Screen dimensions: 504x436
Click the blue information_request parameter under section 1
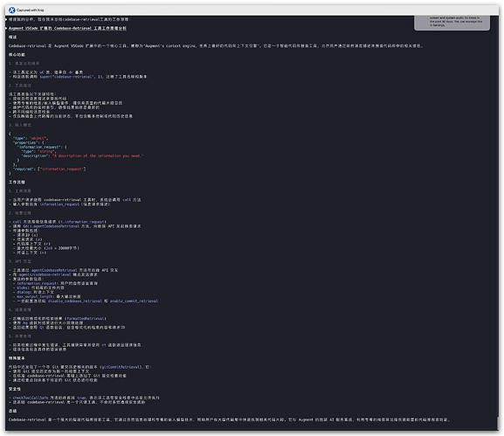[59, 204]
